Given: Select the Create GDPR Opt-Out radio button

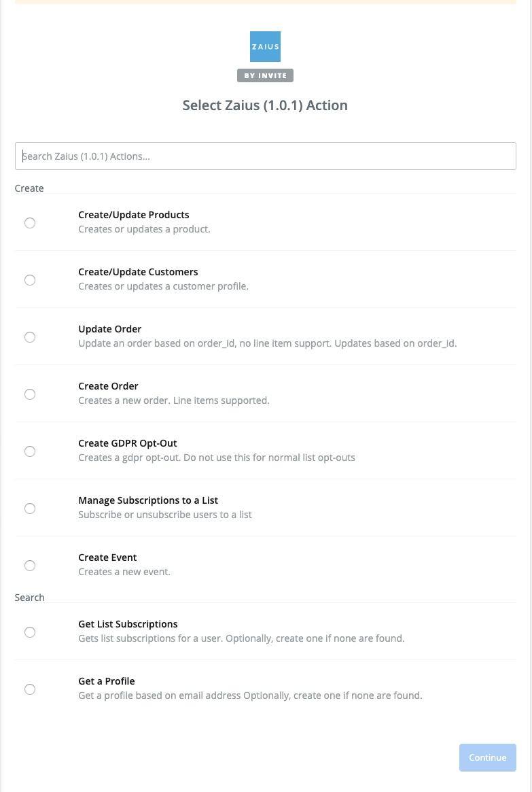Looking at the screenshot, I should tap(30, 451).
